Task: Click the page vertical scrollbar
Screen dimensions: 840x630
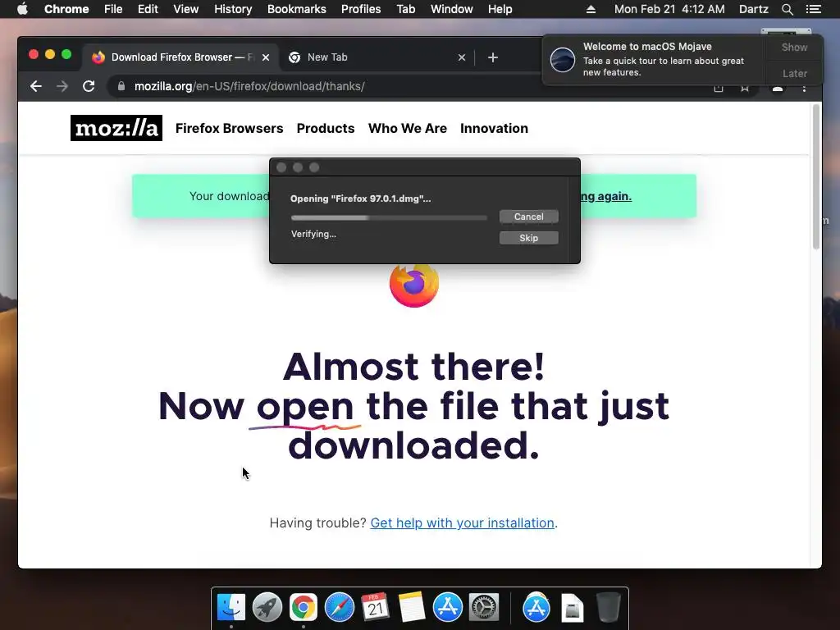Action: (x=816, y=177)
